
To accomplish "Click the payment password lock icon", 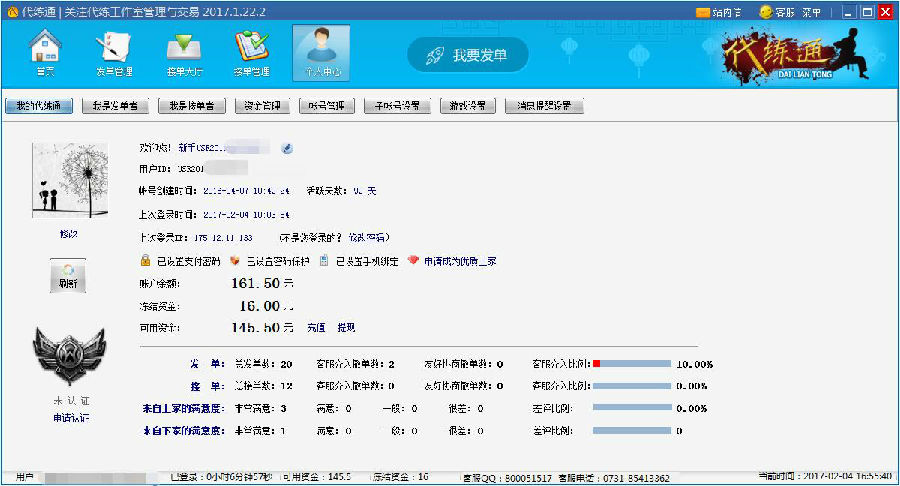I will click(146, 261).
